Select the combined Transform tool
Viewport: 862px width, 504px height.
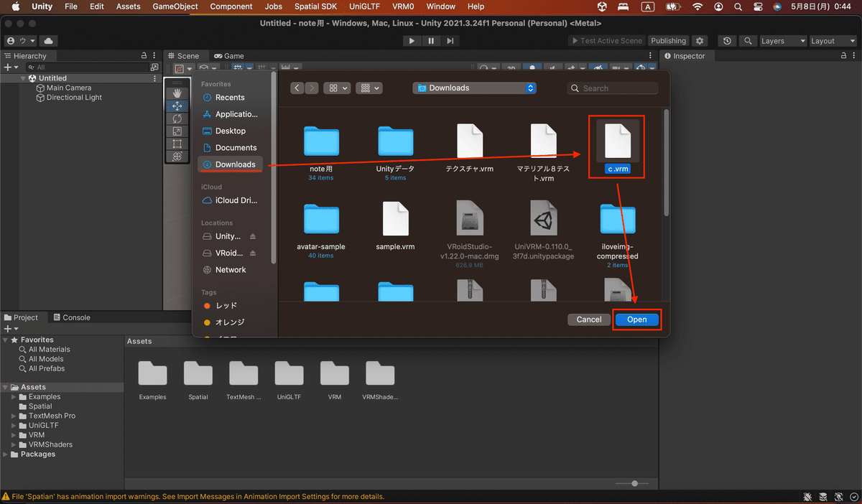(177, 156)
